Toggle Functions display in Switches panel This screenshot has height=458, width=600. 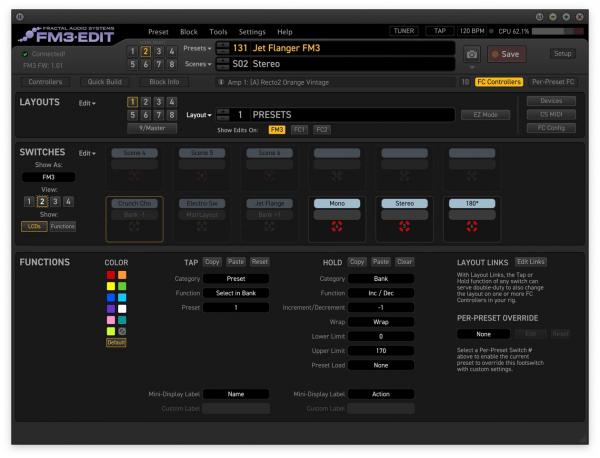coord(63,227)
